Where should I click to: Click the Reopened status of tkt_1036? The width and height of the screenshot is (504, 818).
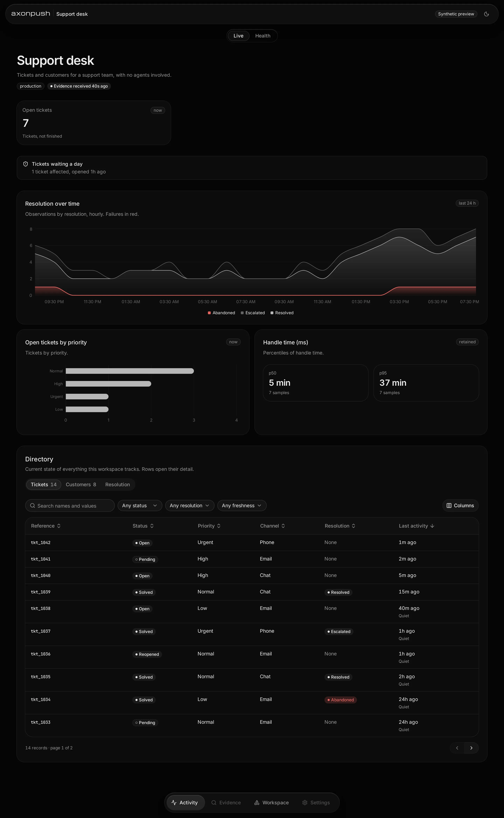pos(147,654)
